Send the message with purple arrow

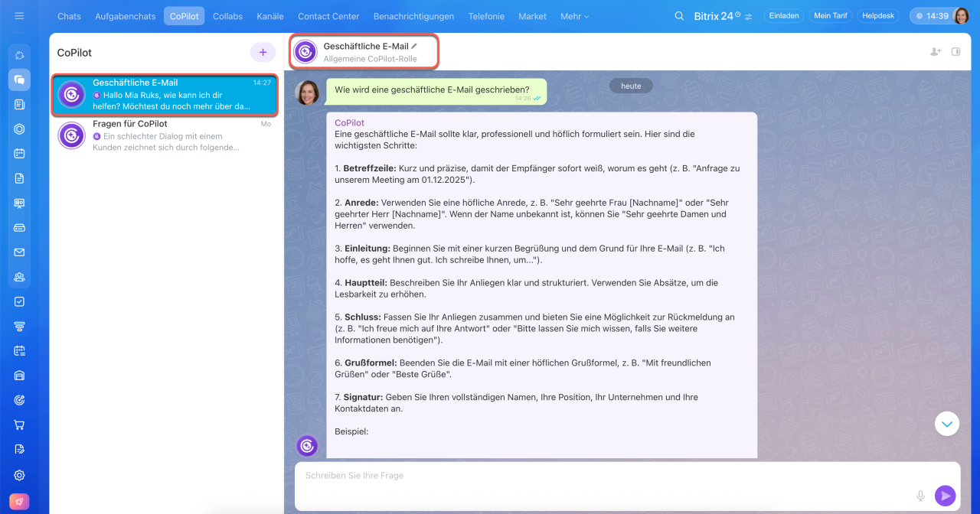coord(946,496)
